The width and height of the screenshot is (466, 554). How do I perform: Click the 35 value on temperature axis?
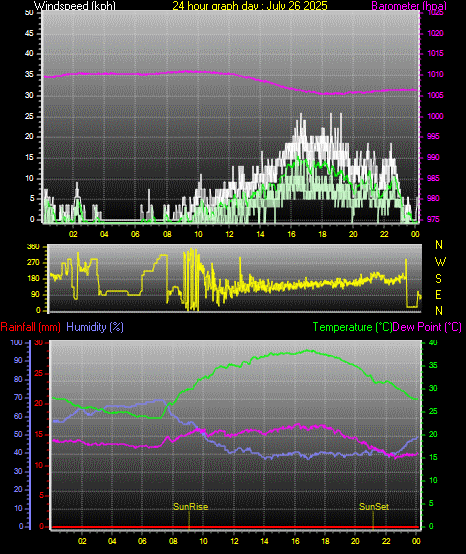pyautogui.click(x=433, y=365)
